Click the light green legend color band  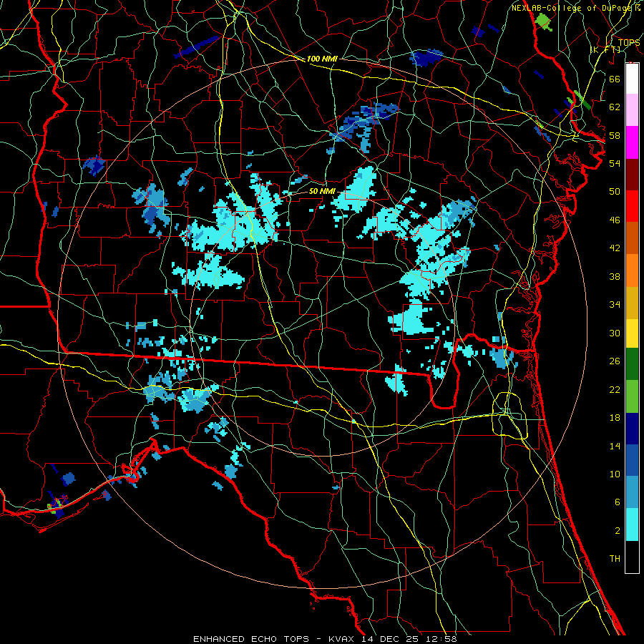pos(632,396)
